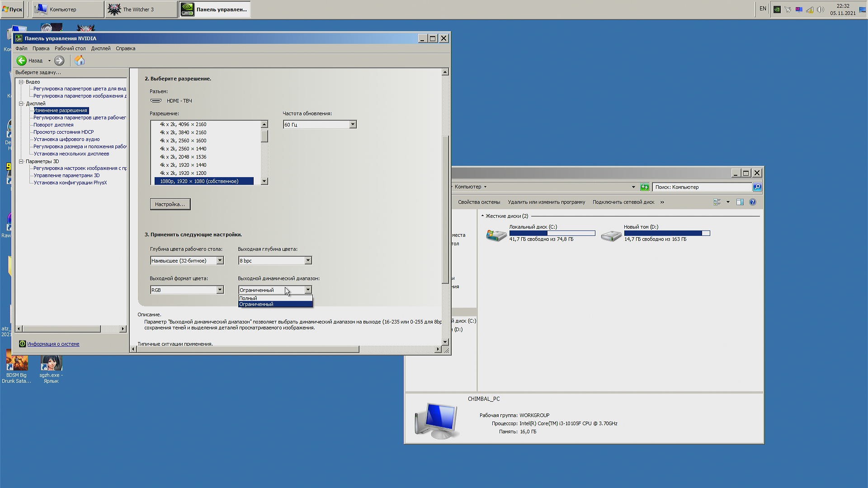868x488 pixels.
Task: Open the "Рабочий стол" menu
Action: (x=70, y=48)
